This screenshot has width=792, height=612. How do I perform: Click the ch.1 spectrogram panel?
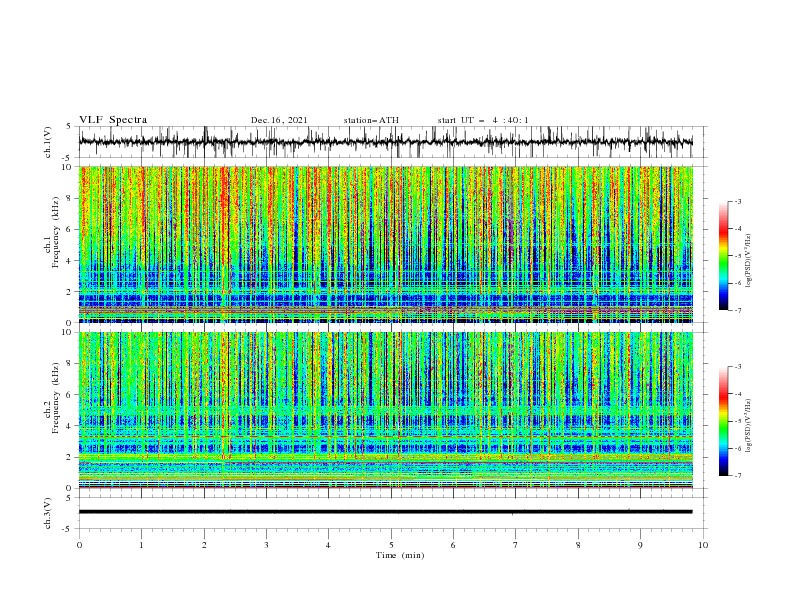[386, 244]
